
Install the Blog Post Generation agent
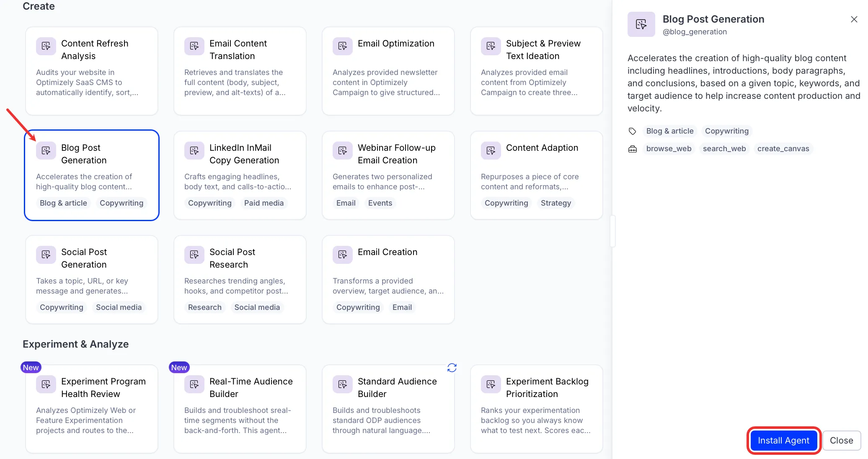(783, 441)
